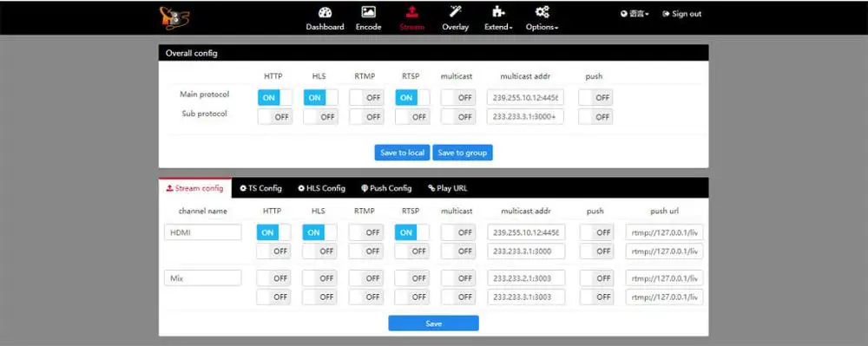Select the Stream config tab

194,188
